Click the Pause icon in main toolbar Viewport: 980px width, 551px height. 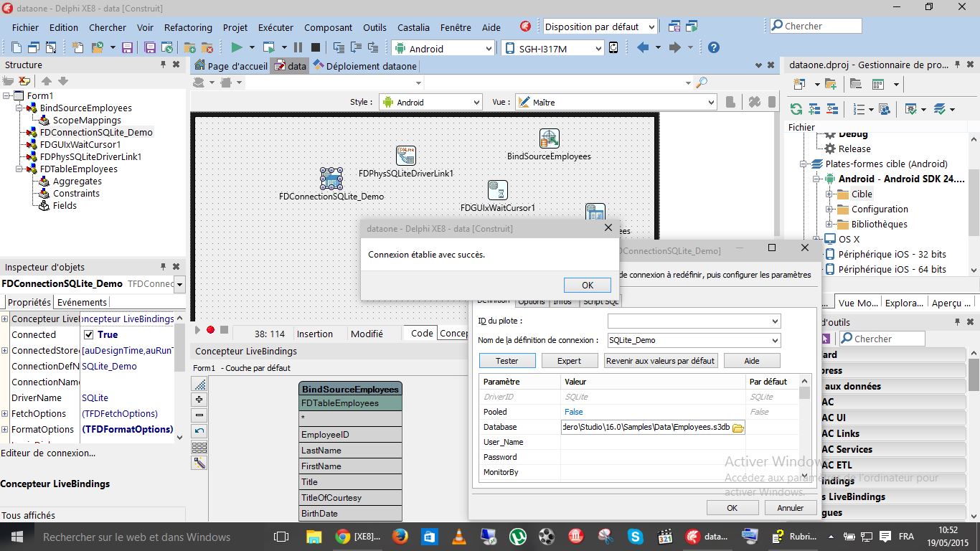(298, 47)
